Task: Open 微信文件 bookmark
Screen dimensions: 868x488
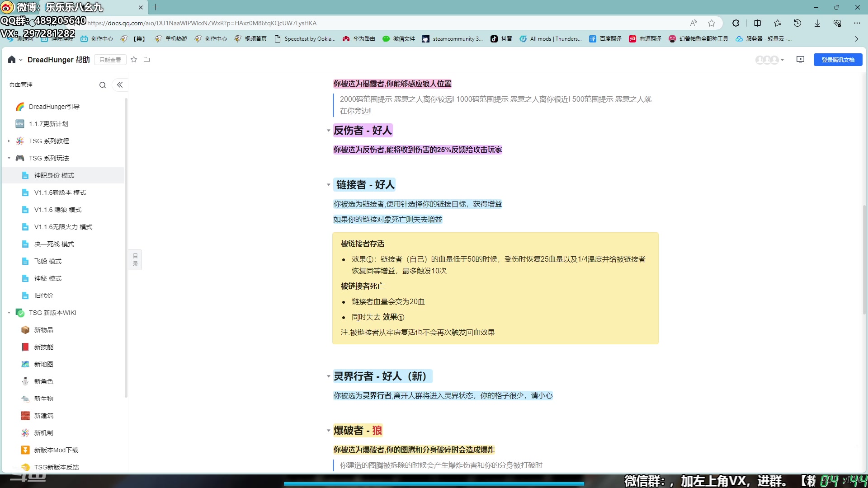Action: point(399,39)
